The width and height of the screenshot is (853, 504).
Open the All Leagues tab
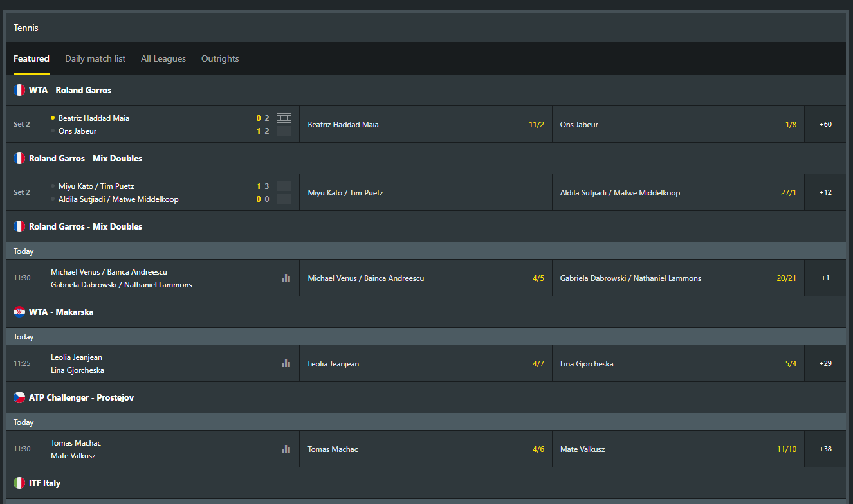163,59
